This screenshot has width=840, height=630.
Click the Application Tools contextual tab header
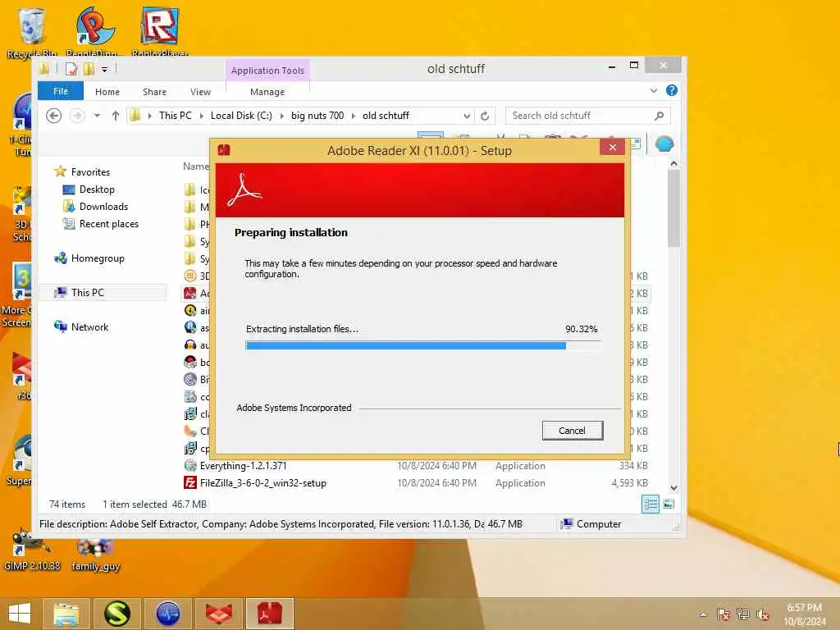267,71
